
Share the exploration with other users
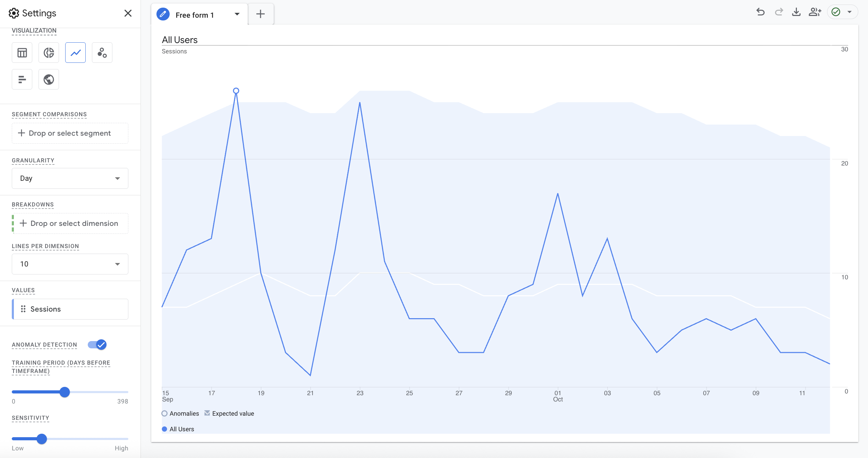[815, 12]
